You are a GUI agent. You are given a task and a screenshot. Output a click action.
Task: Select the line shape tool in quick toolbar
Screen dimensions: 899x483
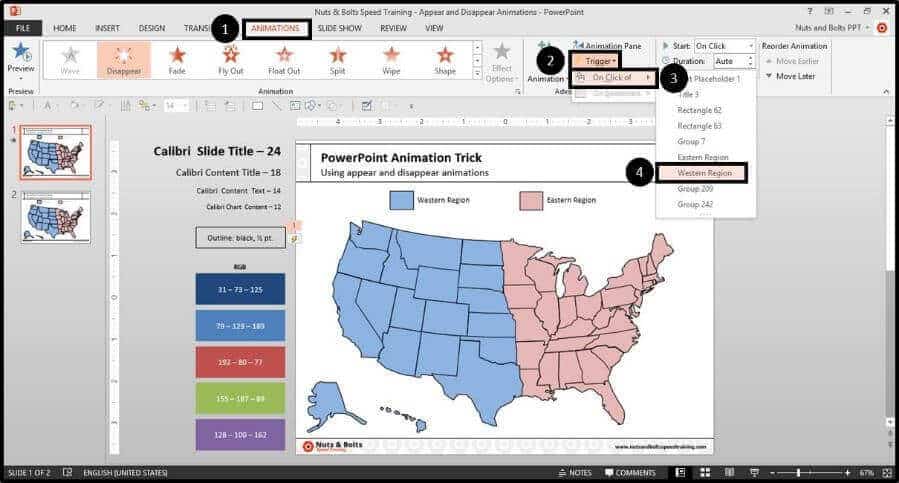276,106
